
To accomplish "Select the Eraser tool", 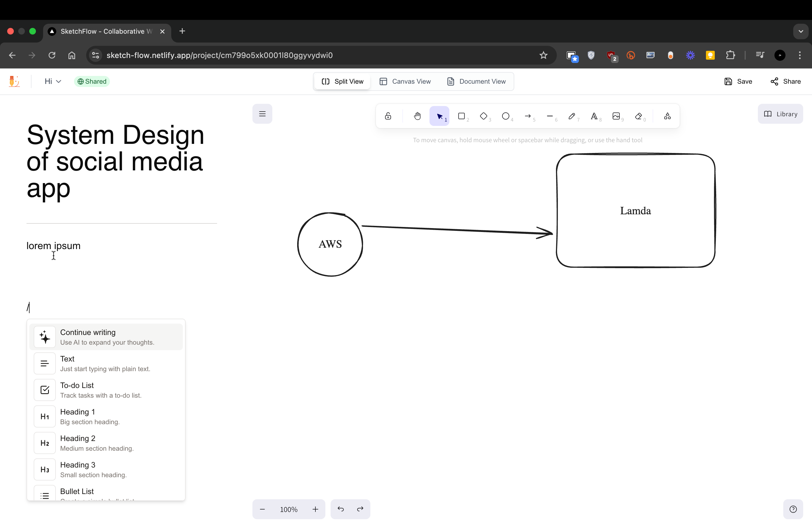I will [638, 116].
